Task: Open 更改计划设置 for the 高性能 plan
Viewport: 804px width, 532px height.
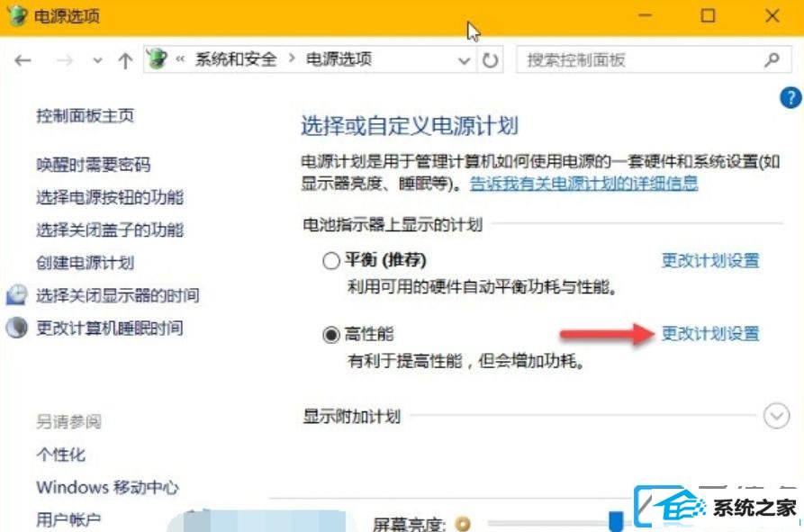Action: 710,334
